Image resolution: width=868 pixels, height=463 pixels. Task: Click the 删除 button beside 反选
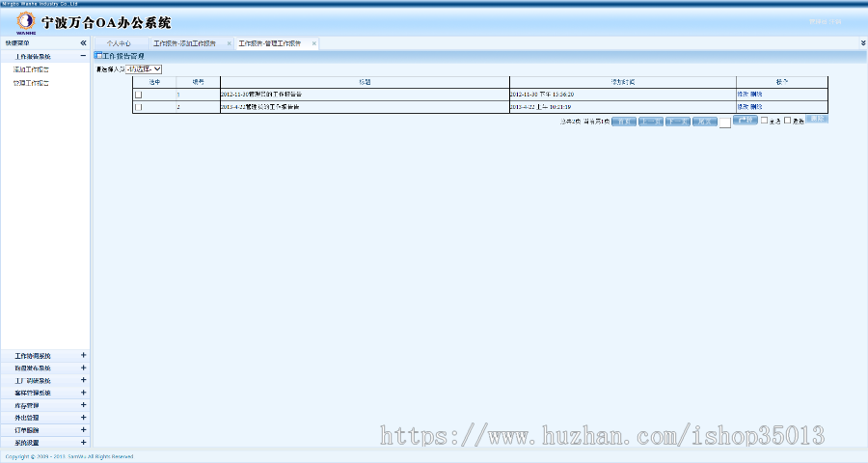coord(817,119)
